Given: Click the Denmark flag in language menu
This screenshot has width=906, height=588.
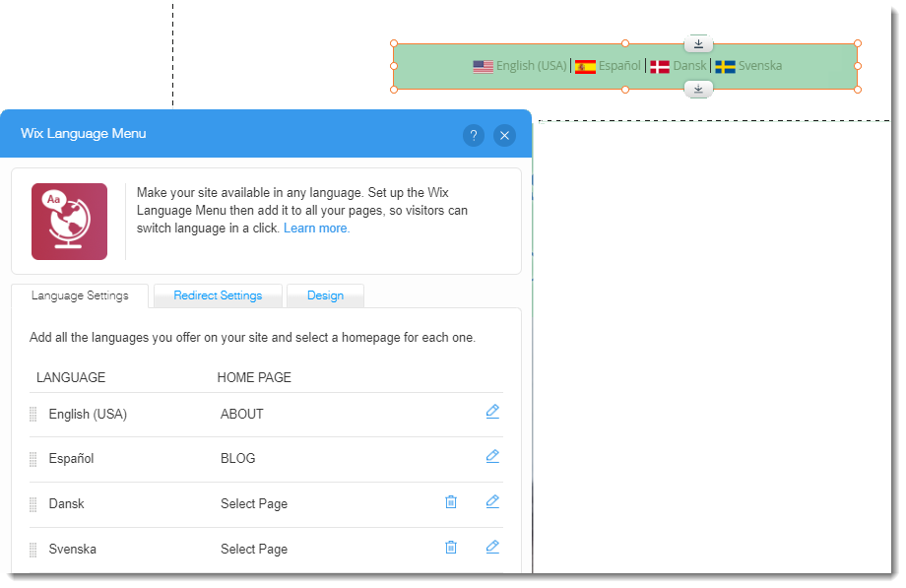Looking at the screenshot, I should pos(660,67).
